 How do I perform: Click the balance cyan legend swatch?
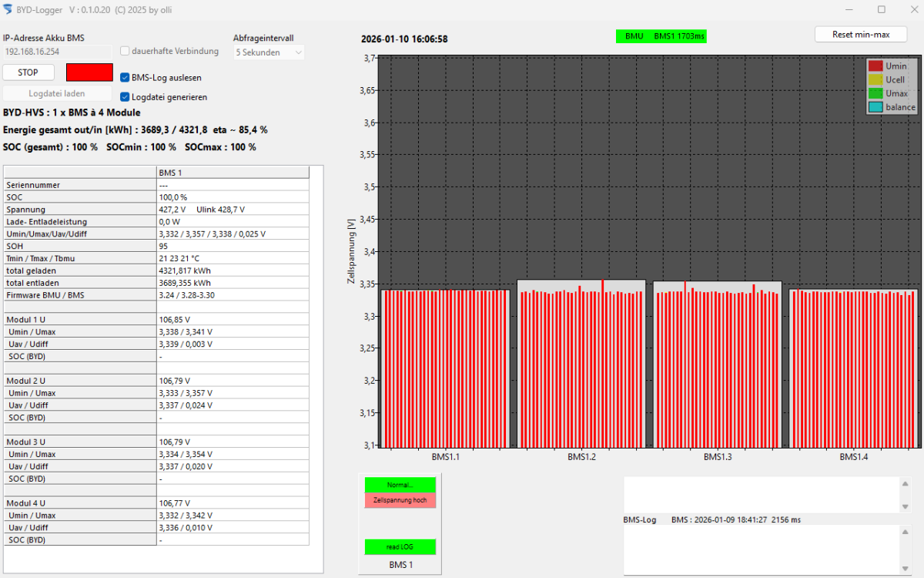point(875,108)
